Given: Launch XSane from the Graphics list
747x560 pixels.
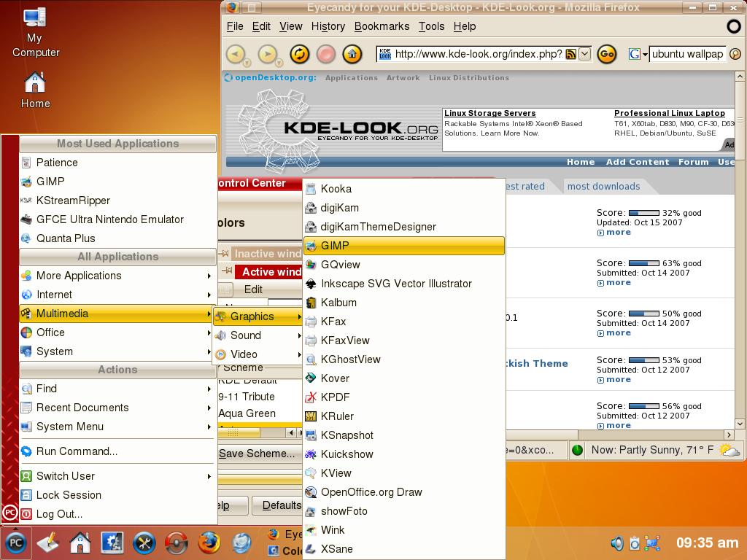Looking at the screenshot, I should (404, 549).
